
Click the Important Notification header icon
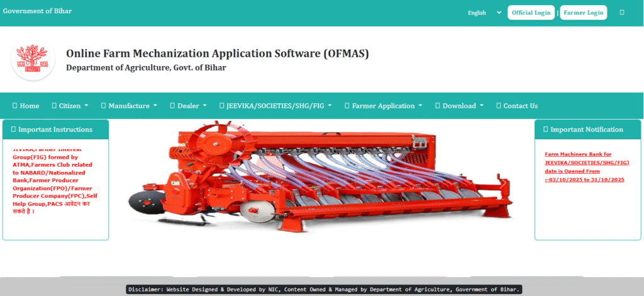click(545, 129)
